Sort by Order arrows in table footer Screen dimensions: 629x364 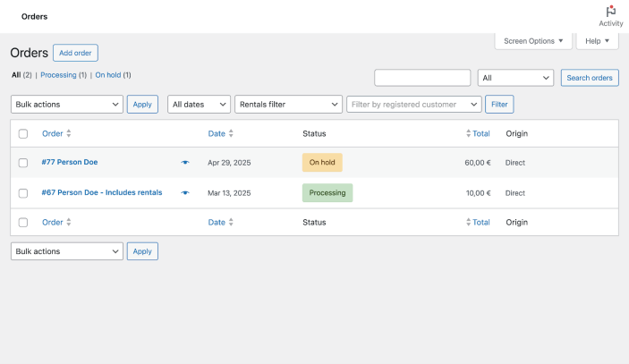(x=69, y=223)
